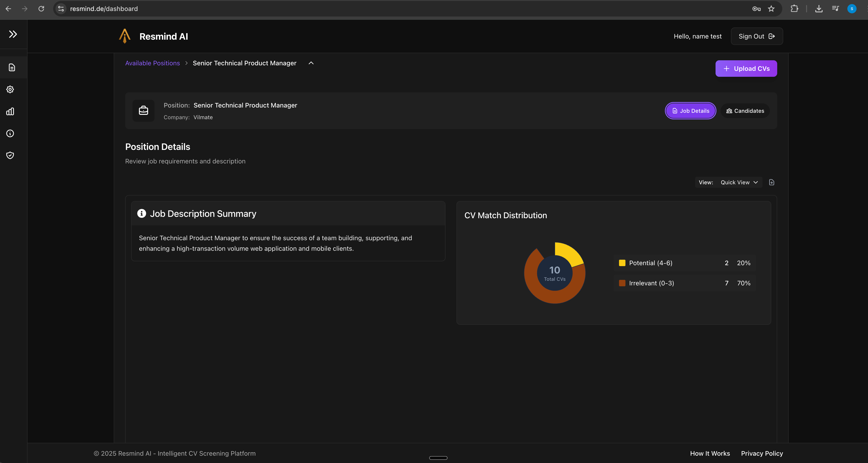Open the Quick View dropdown
The height and width of the screenshot is (463, 868).
point(739,182)
